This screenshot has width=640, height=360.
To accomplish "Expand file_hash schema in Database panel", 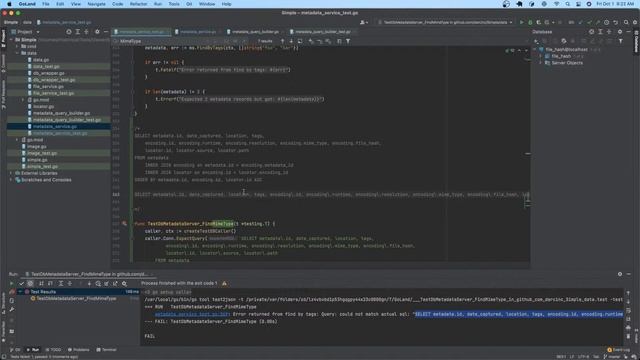I will click(x=541, y=56).
